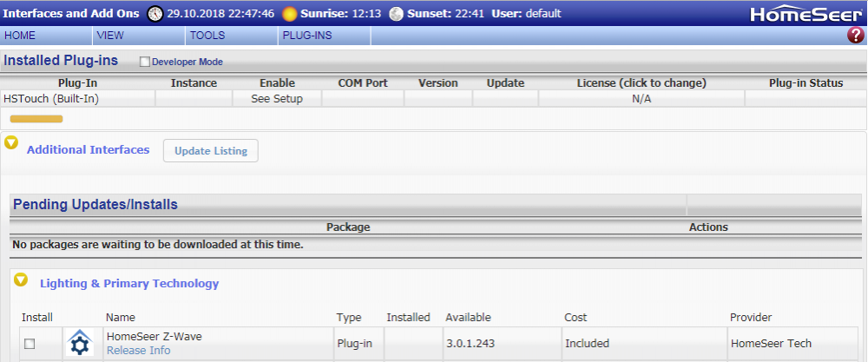Click the red help question mark icon
Screen dimensions: 868x362
(x=855, y=36)
